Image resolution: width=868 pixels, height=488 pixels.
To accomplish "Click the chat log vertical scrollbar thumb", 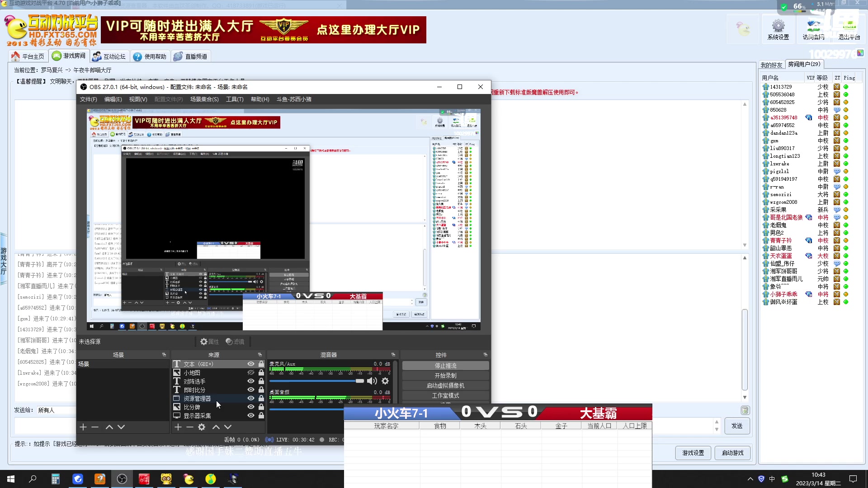I will (x=745, y=349).
